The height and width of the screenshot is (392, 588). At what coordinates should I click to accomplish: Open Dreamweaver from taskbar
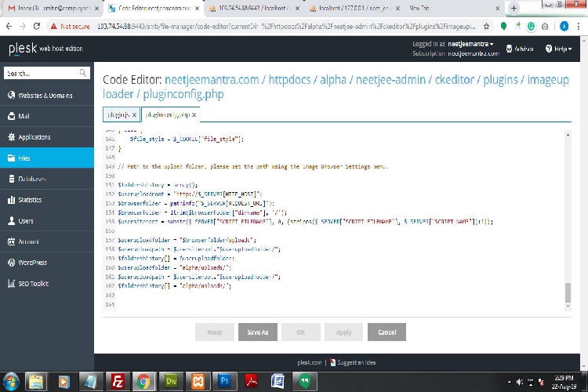pyautogui.click(x=171, y=382)
